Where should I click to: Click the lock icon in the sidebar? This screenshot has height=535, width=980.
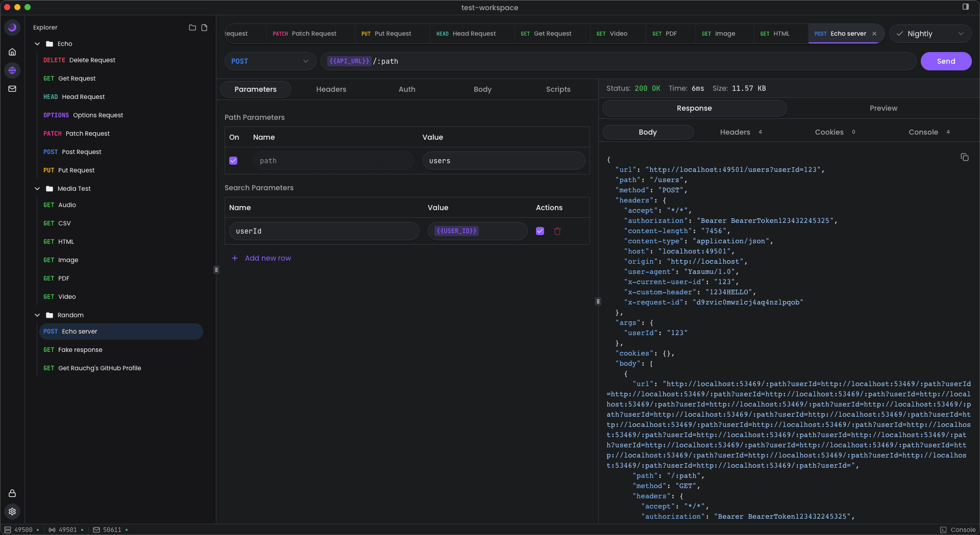pyautogui.click(x=12, y=493)
